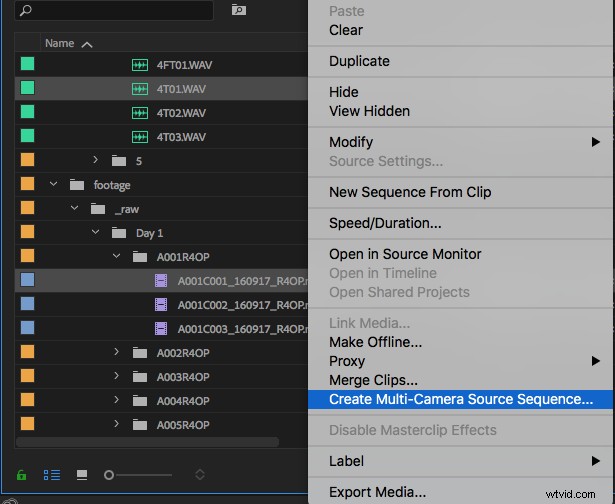
Task: Choose Make Offline... menu item
Action: tap(460, 342)
